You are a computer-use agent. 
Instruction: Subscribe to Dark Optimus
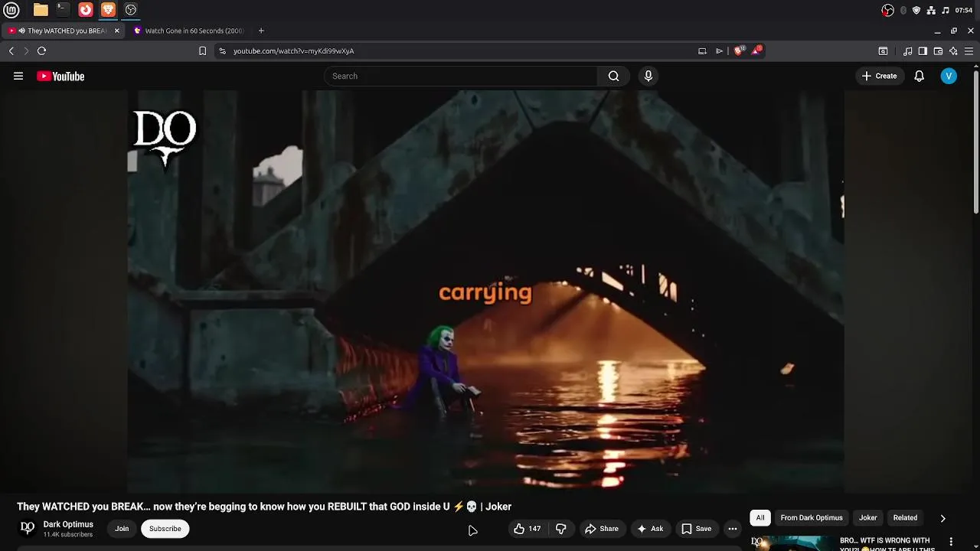pyautogui.click(x=165, y=529)
